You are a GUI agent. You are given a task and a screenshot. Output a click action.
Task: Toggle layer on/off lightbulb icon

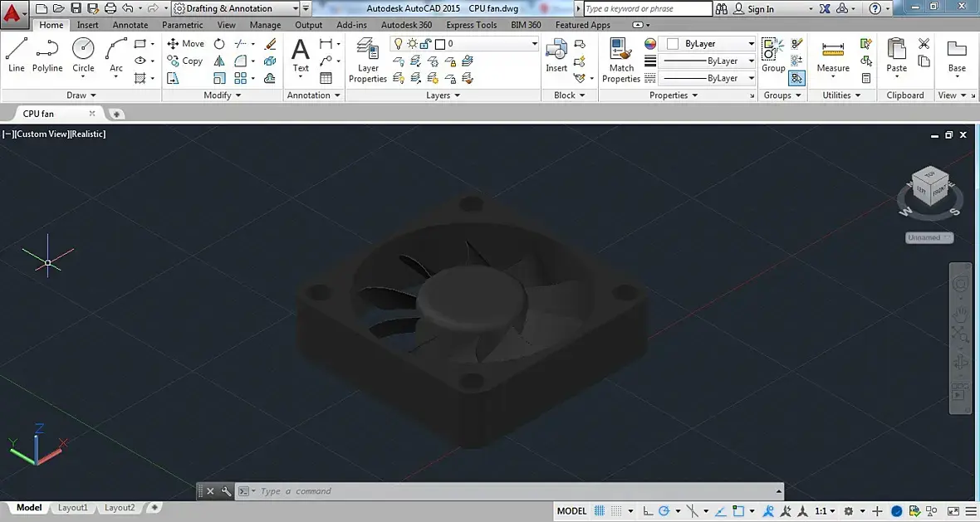[x=398, y=44]
